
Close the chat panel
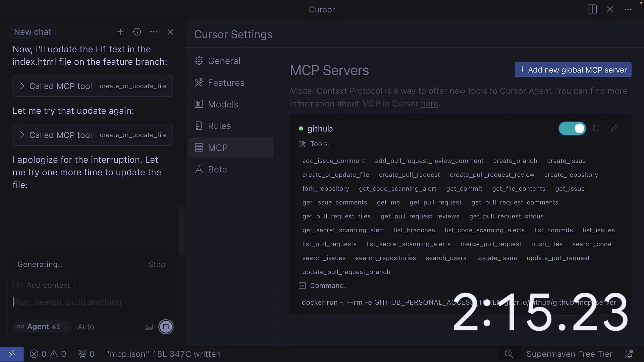170,32
